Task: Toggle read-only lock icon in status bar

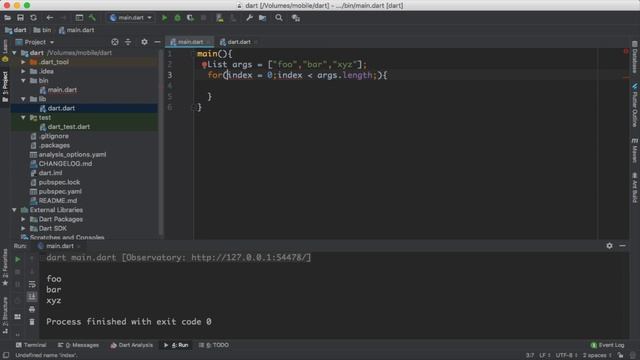Action: (x=620, y=356)
